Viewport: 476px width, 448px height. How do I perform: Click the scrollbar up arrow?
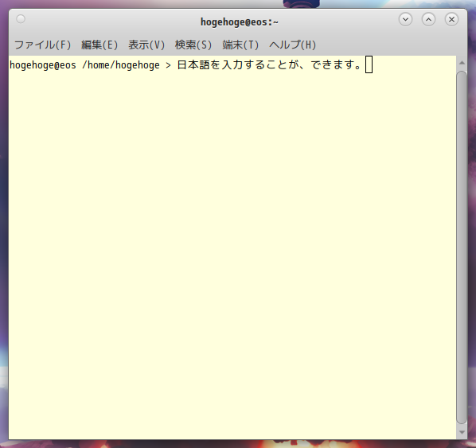(x=462, y=63)
